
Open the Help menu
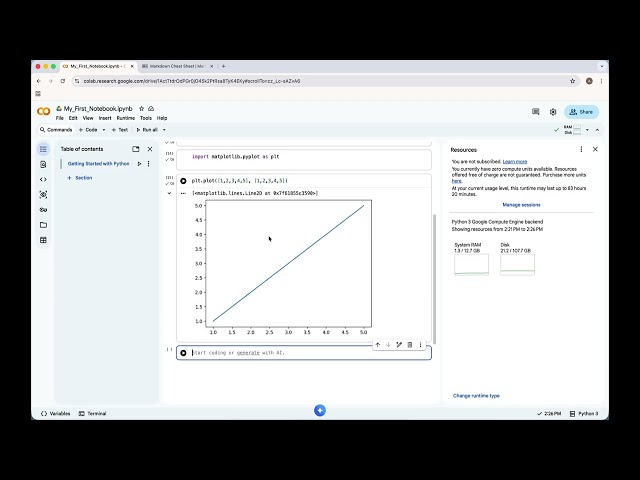tap(162, 118)
